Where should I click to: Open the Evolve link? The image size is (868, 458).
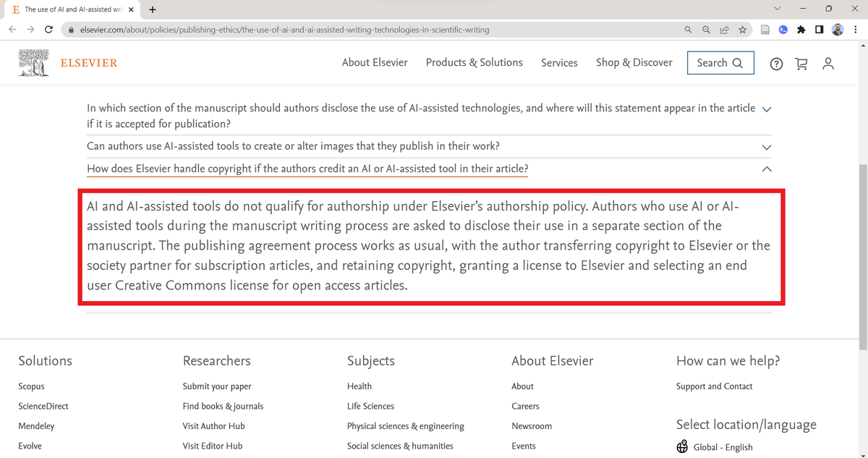[x=30, y=446]
